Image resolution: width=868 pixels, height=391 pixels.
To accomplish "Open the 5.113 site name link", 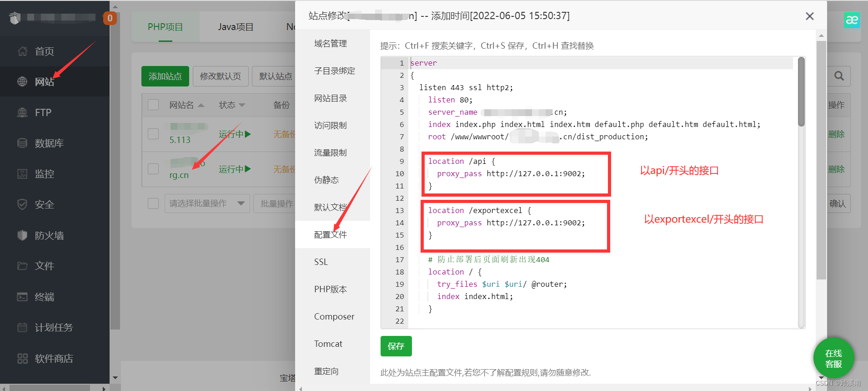I will click(x=180, y=140).
